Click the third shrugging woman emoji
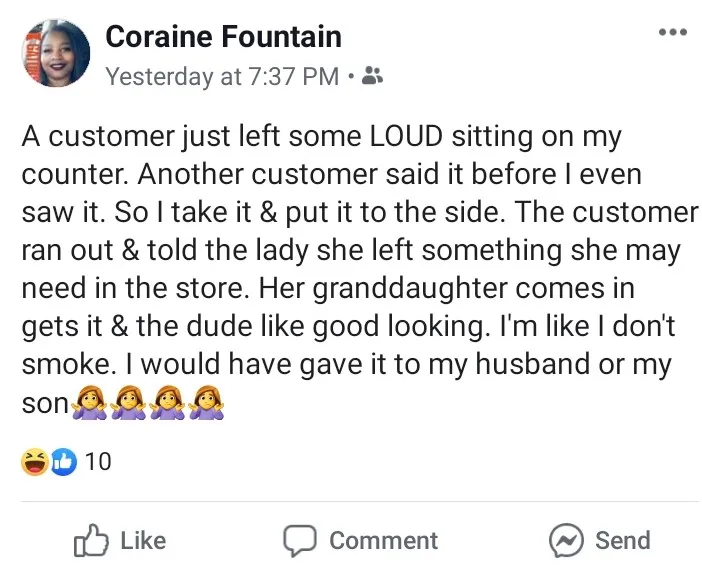The image size is (702, 574). click(x=168, y=403)
